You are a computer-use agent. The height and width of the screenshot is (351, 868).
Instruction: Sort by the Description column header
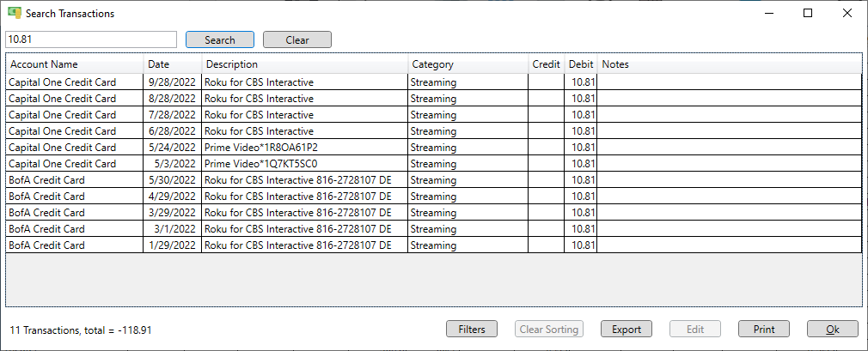click(305, 64)
